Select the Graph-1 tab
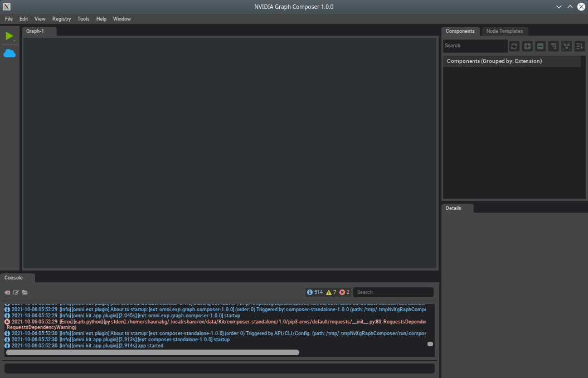588x378 pixels. click(x=35, y=31)
